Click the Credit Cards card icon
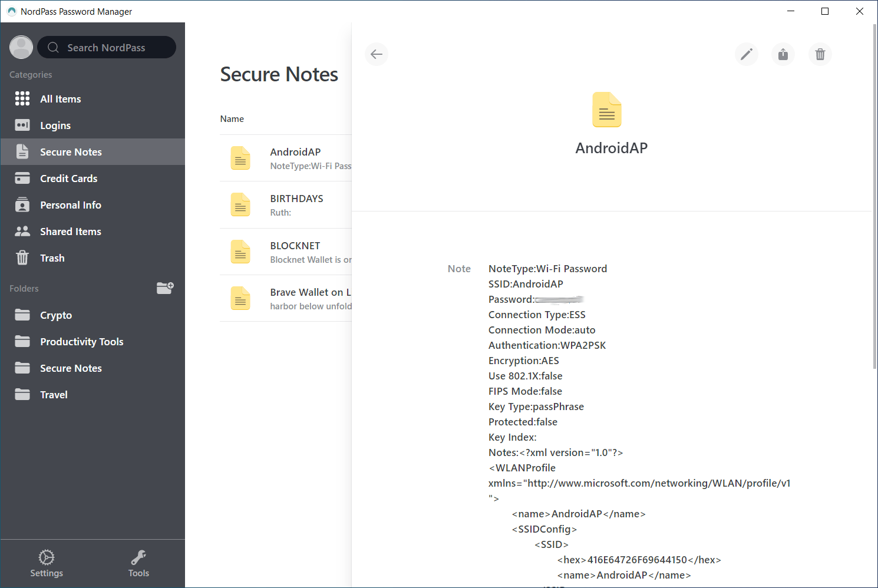This screenshot has height=588, width=878. pyautogui.click(x=22, y=178)
